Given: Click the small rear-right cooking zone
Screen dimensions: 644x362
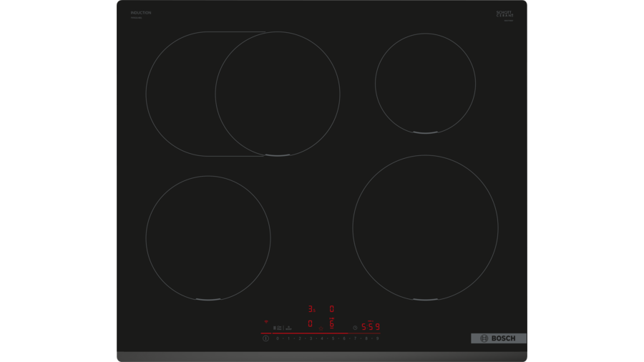Looking at the screenshot, I should coord(425,83).
